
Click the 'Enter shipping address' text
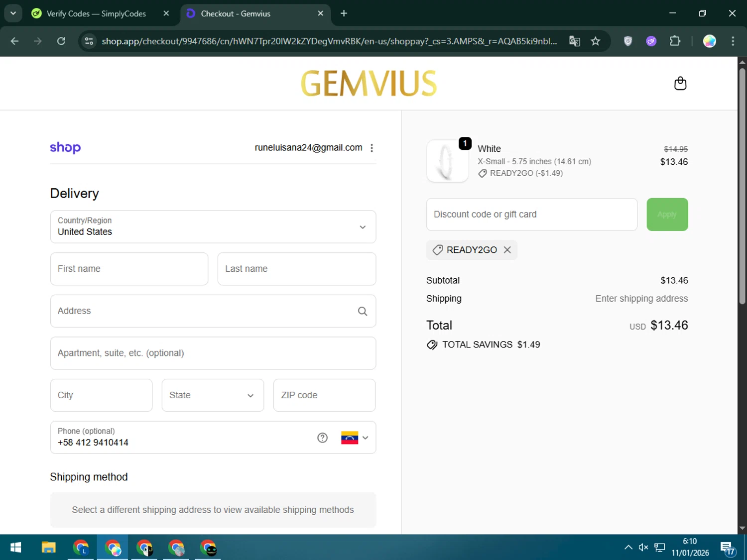point(641,299)
